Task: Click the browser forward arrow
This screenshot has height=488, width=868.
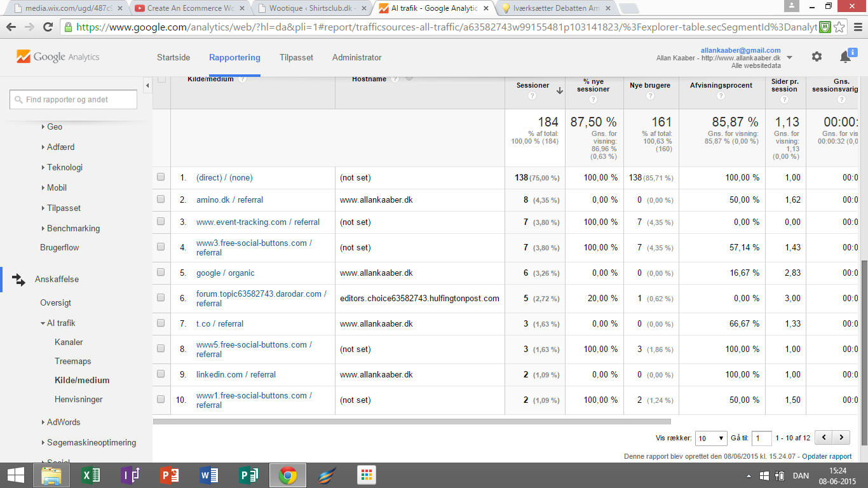Action: (x=29, y=27)
